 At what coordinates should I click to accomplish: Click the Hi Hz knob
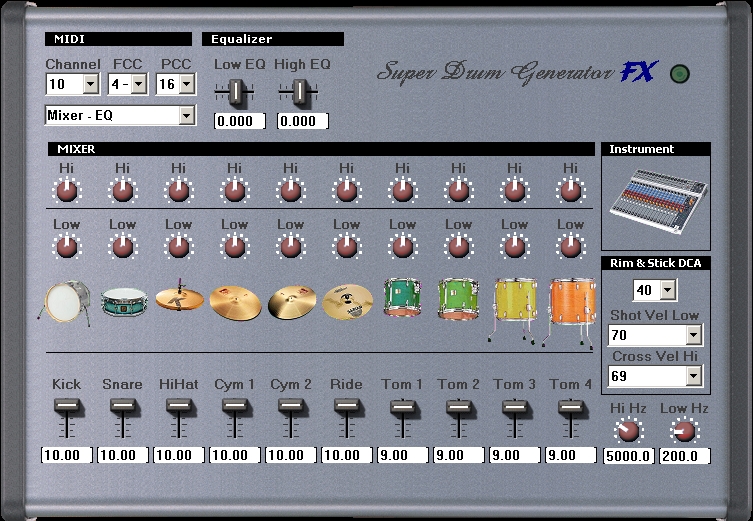pyautogui.click(x=628, y=431)
